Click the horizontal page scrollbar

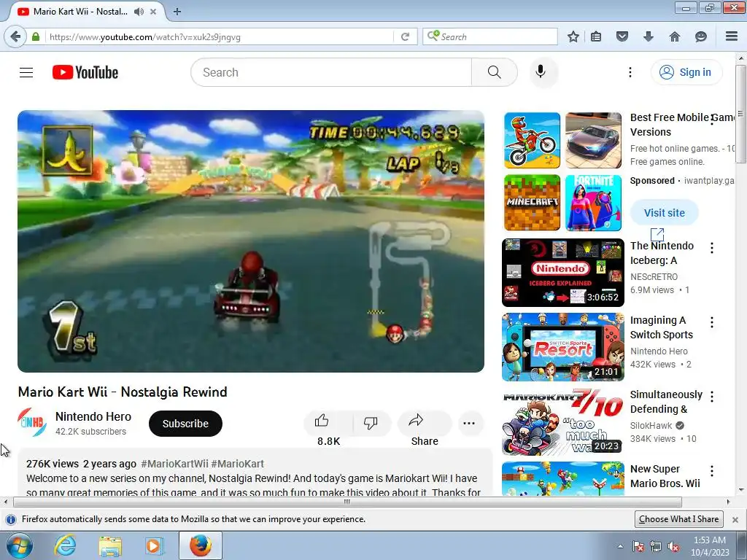tap(348, 502)
